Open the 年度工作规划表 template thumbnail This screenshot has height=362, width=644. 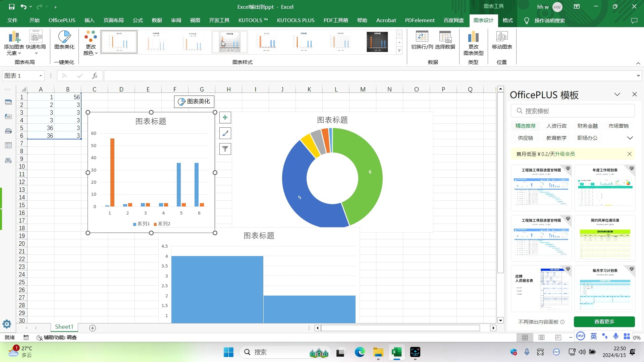pyautogui.click(x=605, y=188)
